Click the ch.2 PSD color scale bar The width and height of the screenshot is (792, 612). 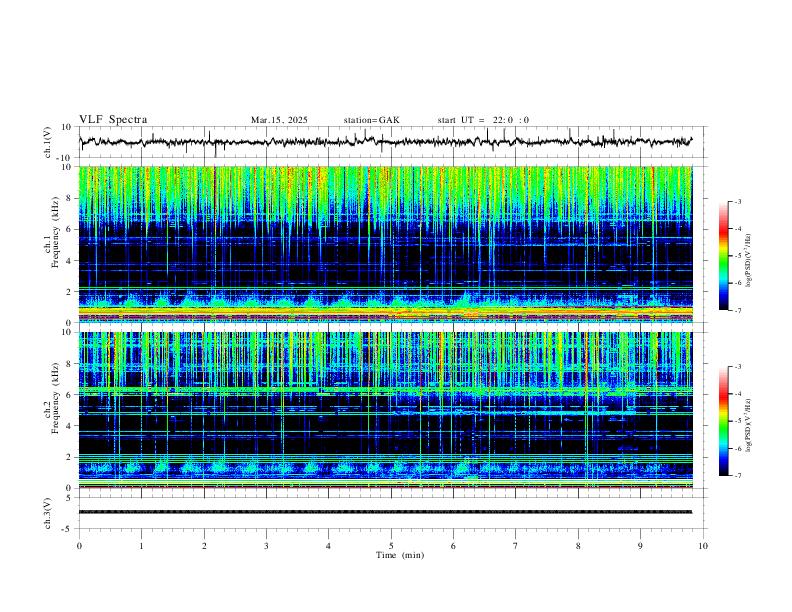pos(723,421)
